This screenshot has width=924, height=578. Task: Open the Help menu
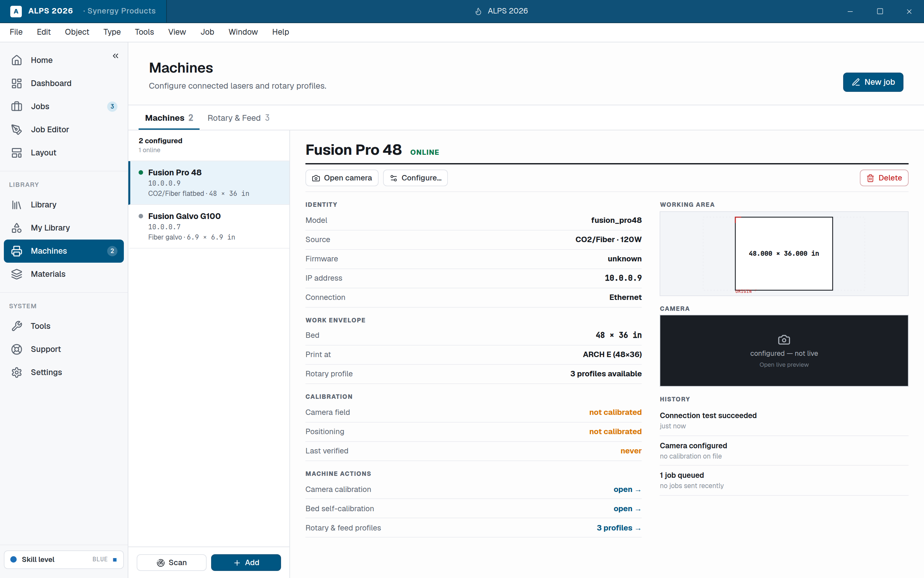(281, 32)
